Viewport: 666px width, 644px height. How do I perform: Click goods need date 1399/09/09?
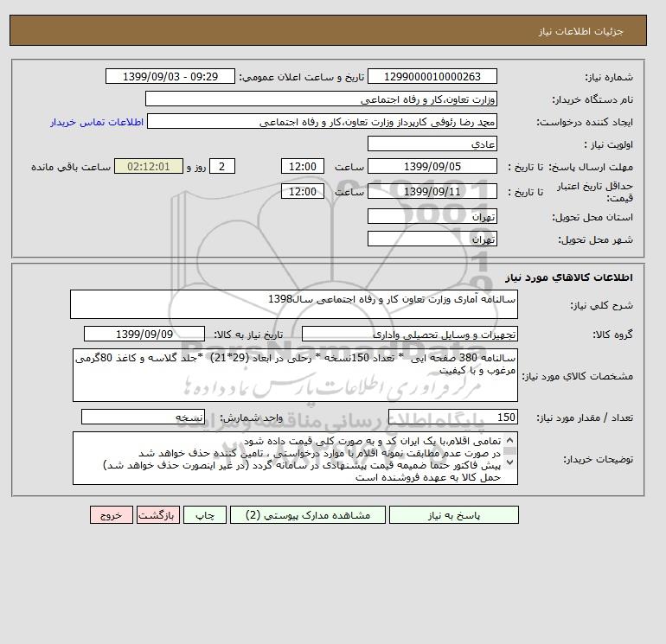coord(144,334)
